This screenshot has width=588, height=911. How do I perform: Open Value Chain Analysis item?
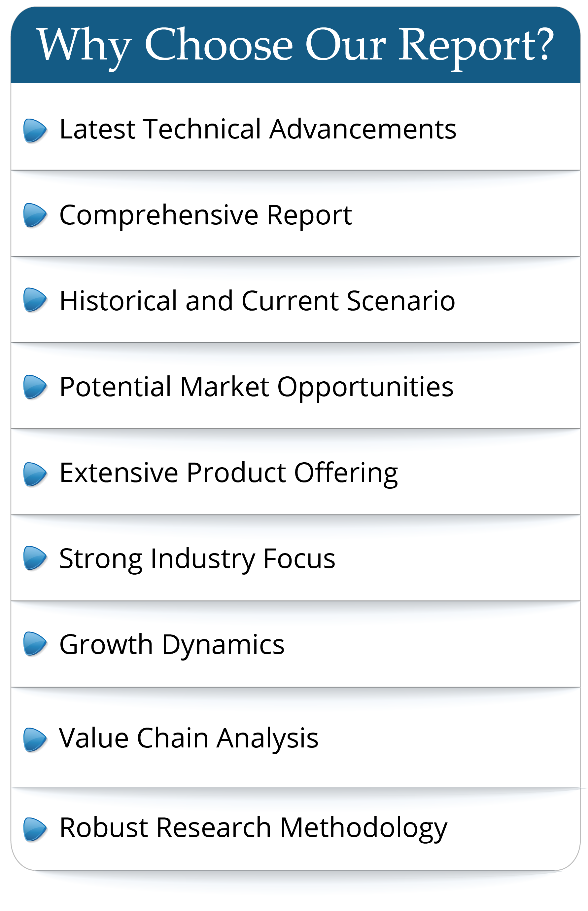click(x=189, y=738)
